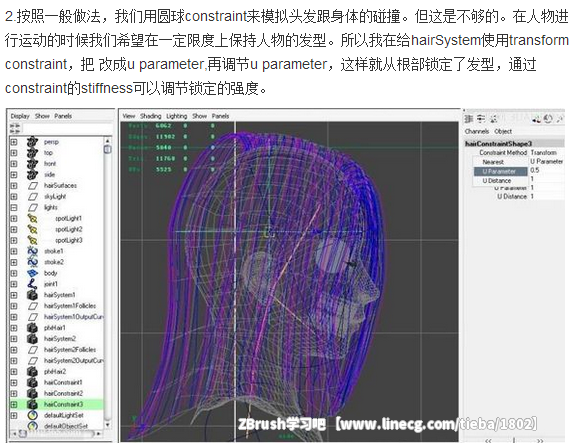Collapse the lights group in outliner
The width and height of the screenshot is (580, 443).
coord(14,207)
